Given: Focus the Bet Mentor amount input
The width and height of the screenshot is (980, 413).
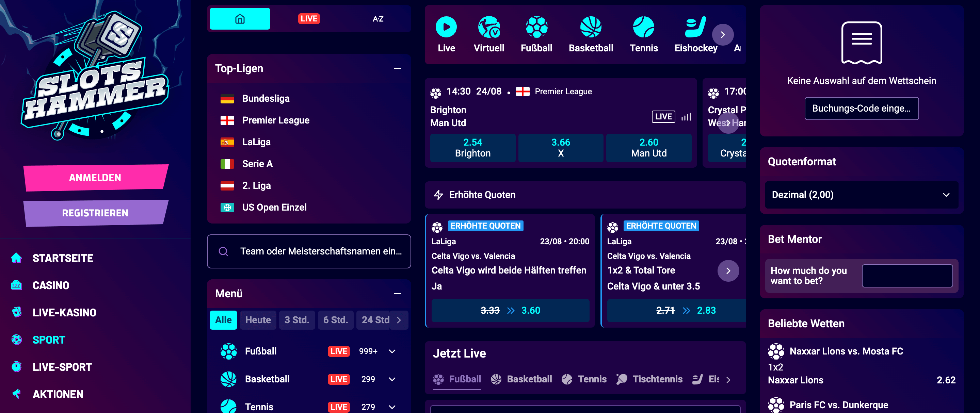Looking at the screenshot, I should 907,276.
